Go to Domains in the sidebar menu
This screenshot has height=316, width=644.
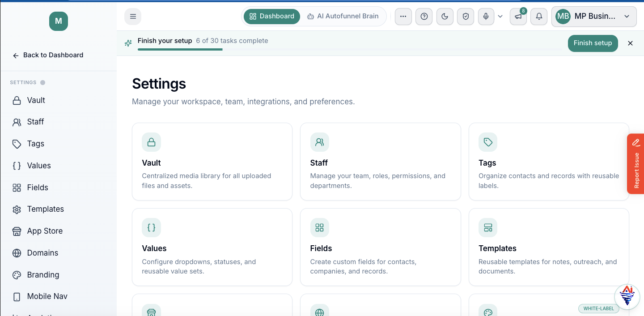(58, 253)
